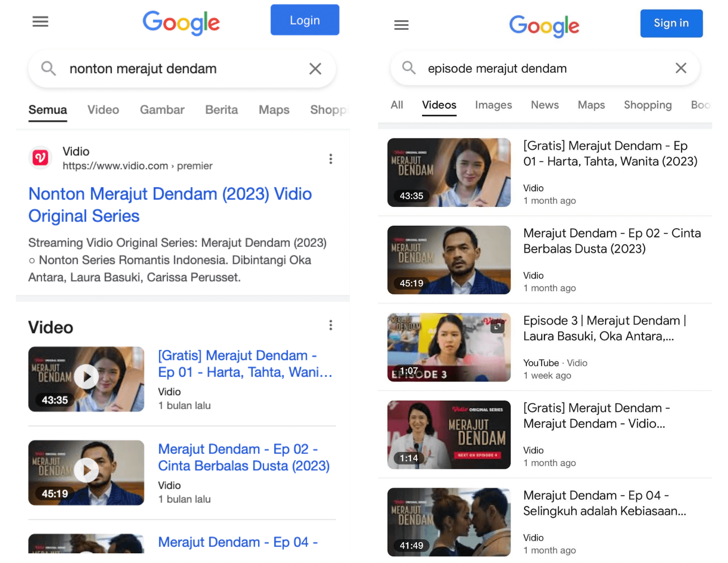Switch to the Gambar tab
The image size is (728, 563).
[162, 110]
